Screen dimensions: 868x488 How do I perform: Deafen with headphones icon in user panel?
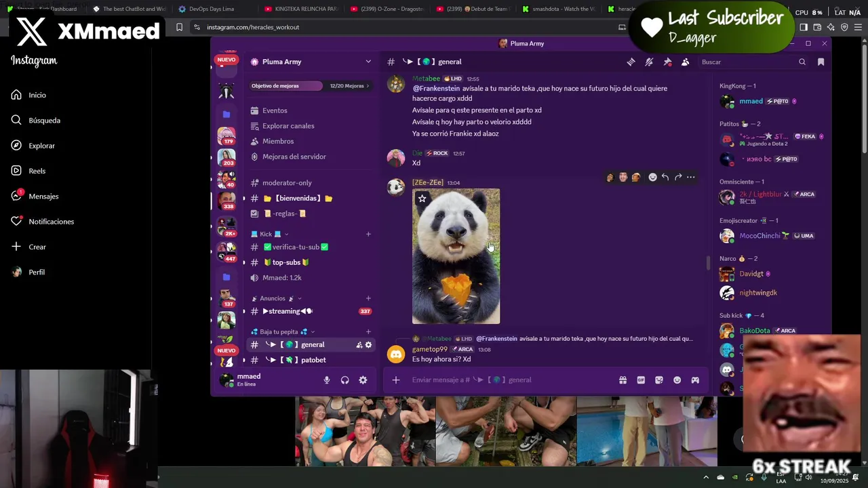344,380
